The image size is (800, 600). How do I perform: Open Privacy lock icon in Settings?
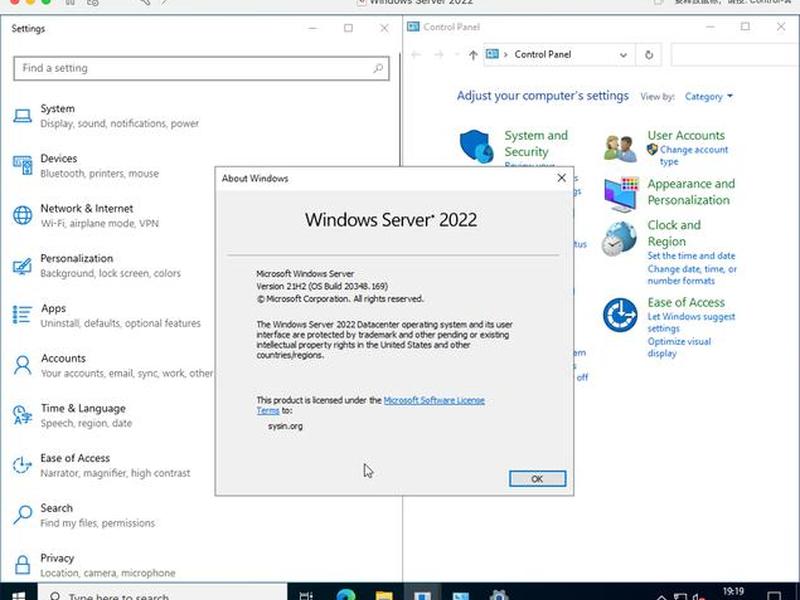click(22, 565)
